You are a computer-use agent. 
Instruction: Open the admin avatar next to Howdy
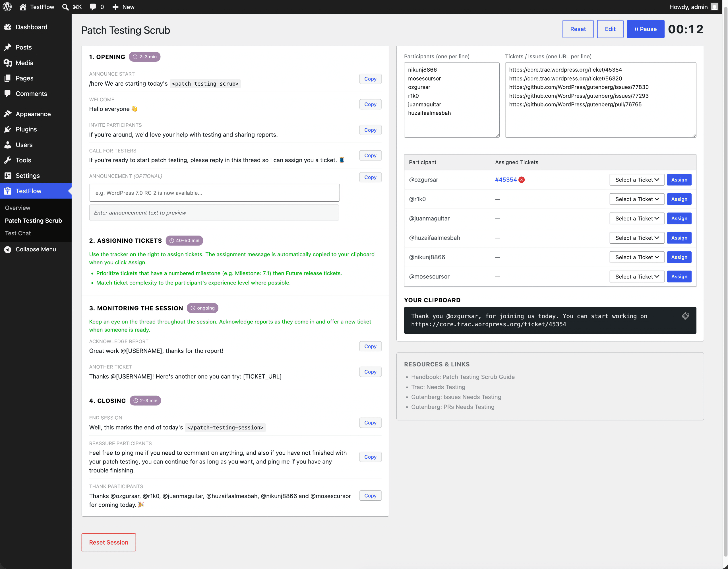point(714,7)
